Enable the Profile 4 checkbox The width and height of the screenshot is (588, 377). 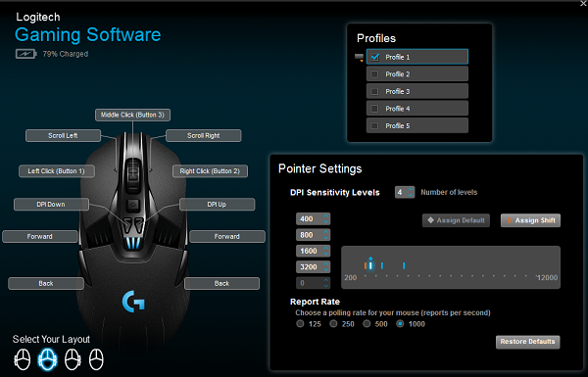click(x=374, y=109)
